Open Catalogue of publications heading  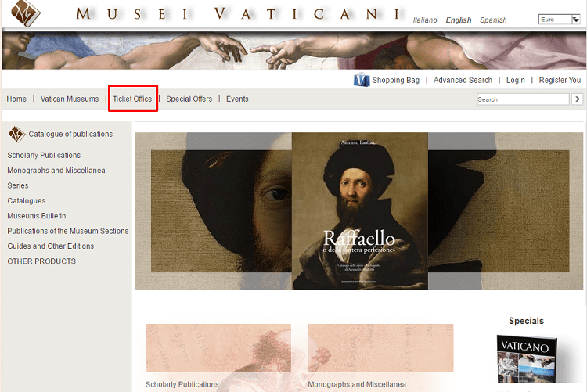click(70, 134)
